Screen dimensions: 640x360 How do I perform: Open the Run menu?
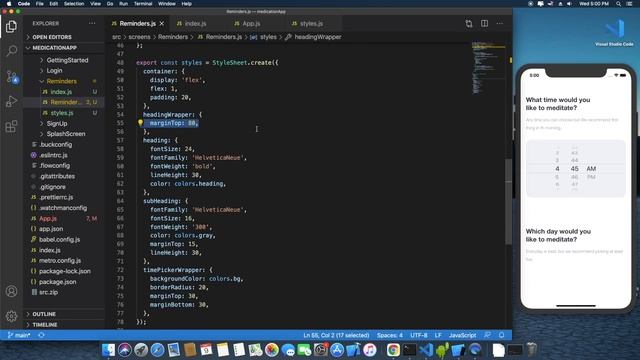pos(123,4)
